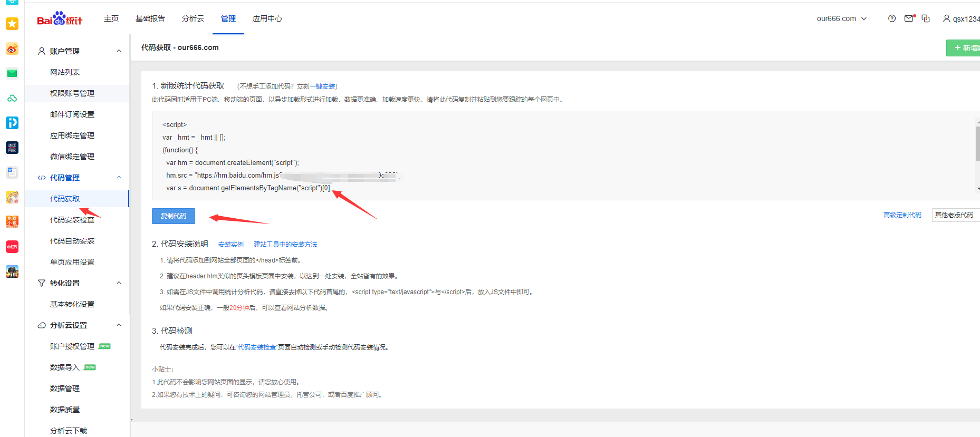Open 单页应用设置 in the sidebar

[x=72, y=262]
